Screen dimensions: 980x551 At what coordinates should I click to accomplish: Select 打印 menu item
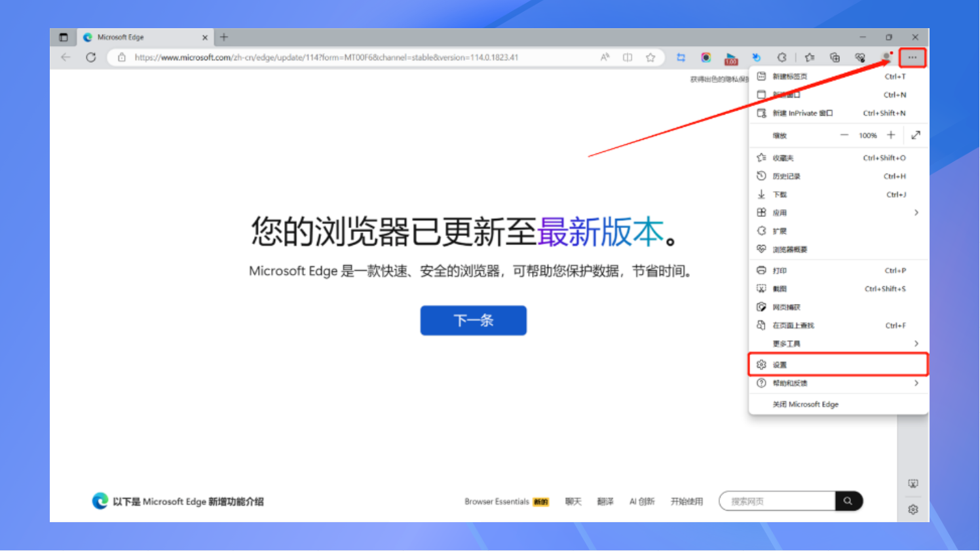pyautogui.click(x=839, y=271)
